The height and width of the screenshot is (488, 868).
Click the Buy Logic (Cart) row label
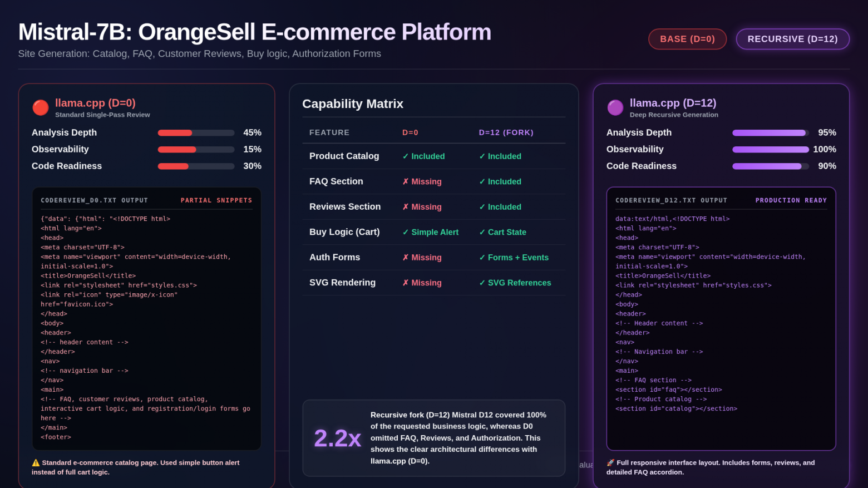(x=344, y=232)
